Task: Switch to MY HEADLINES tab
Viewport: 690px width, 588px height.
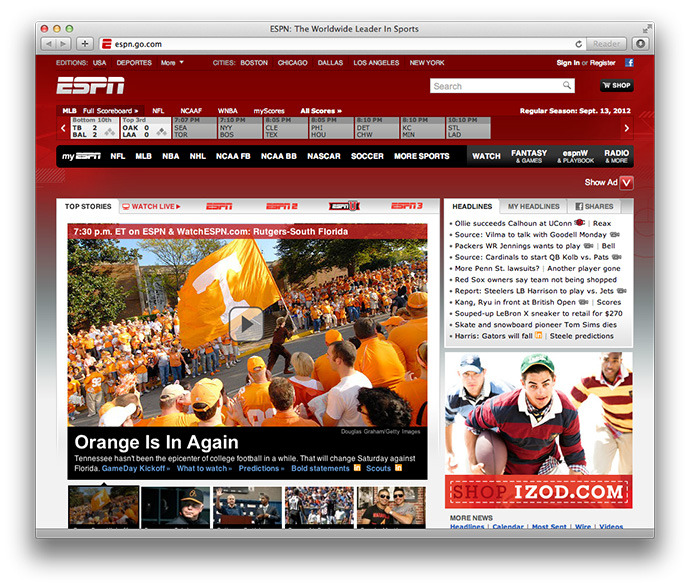Action: point(533,206)
